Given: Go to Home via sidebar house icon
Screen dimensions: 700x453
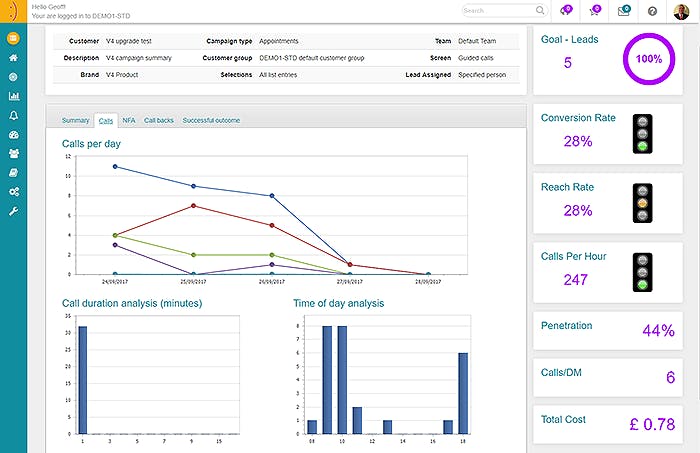Looking at the screenshot, I should pyautogui.click(x=13, y=58).
